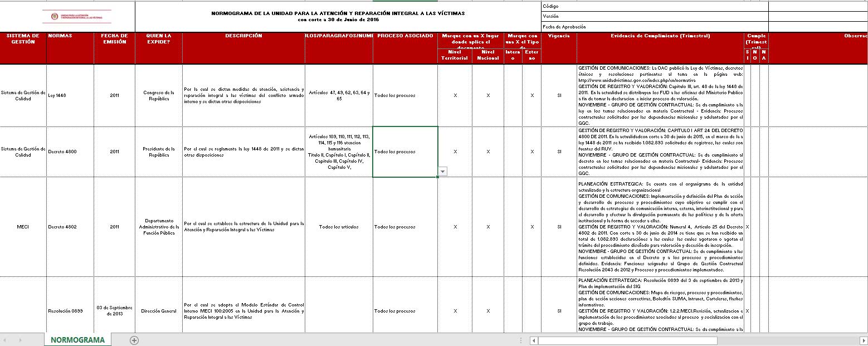Click the Unidad para las Víctimas logo

[77, 16]
